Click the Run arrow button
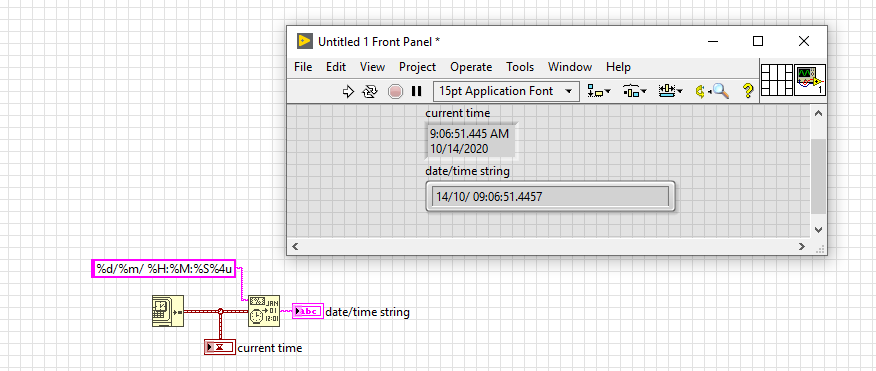The width and height of the screenshot is (876, 371). 348,91
